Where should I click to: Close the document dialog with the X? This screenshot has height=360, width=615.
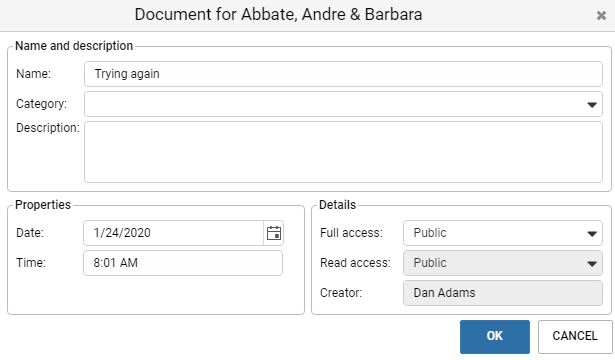pos(601,16)
